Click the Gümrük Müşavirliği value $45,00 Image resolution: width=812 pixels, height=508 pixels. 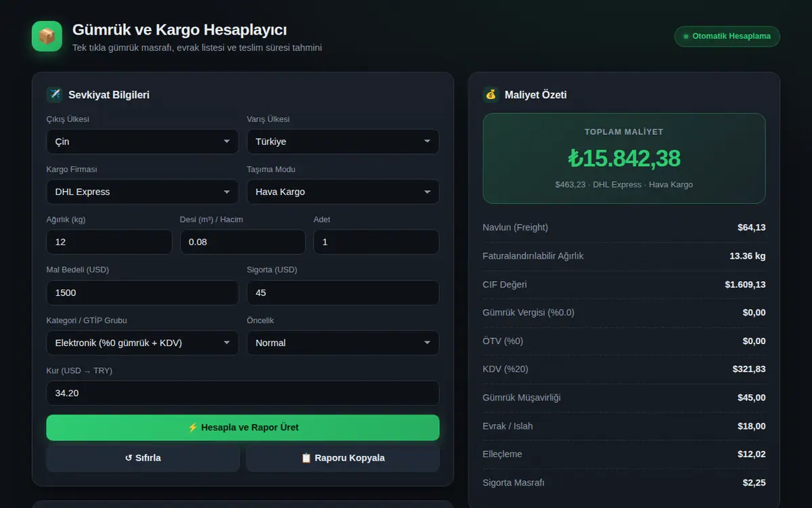tap(752, 398)
